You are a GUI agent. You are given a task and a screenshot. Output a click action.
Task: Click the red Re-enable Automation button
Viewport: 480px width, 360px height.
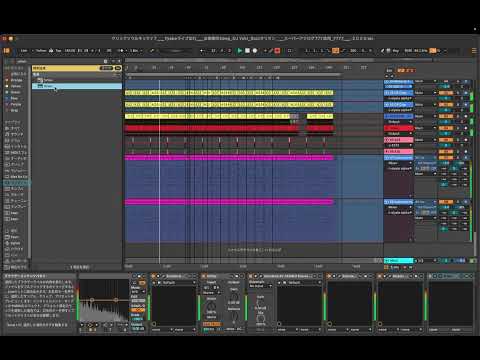277,51
